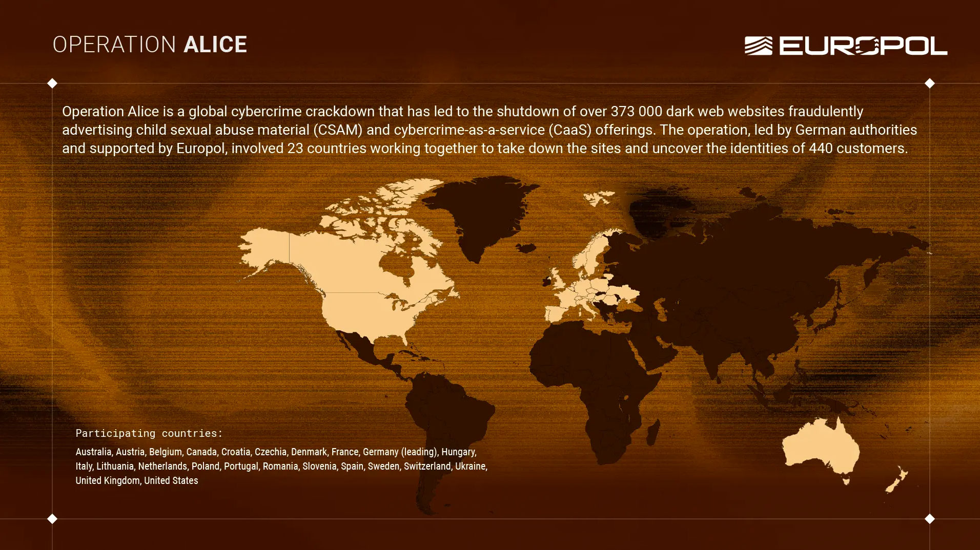This screenshot has height=550, width=980.
Task: Click the bottom-left white diamond marker
Action: 52,519
